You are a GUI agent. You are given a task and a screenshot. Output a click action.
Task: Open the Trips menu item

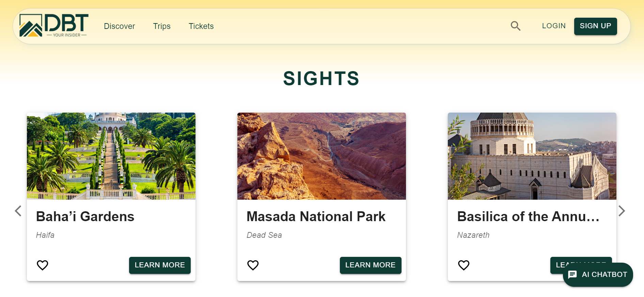162,26
